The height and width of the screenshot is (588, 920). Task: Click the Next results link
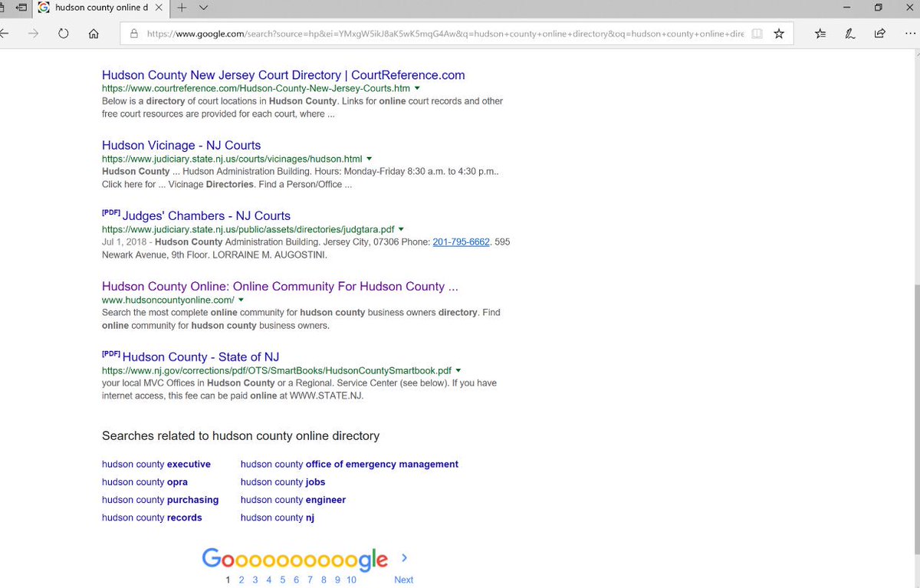click(x=403, y=580)
